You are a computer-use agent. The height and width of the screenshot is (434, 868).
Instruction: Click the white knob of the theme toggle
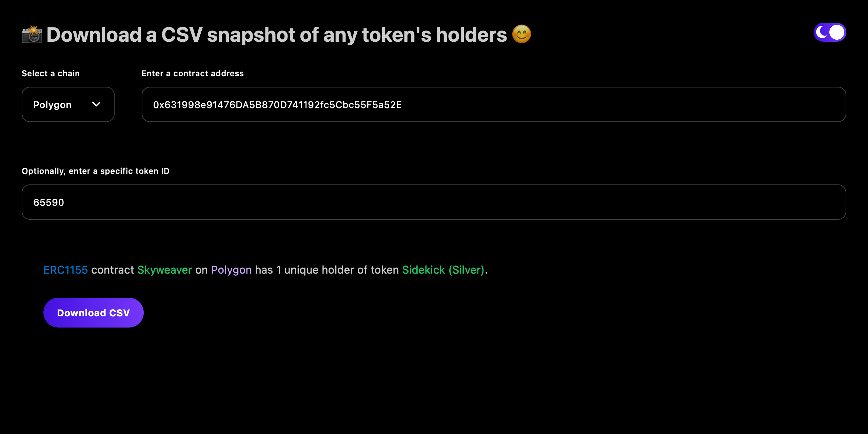pos(836,32)
